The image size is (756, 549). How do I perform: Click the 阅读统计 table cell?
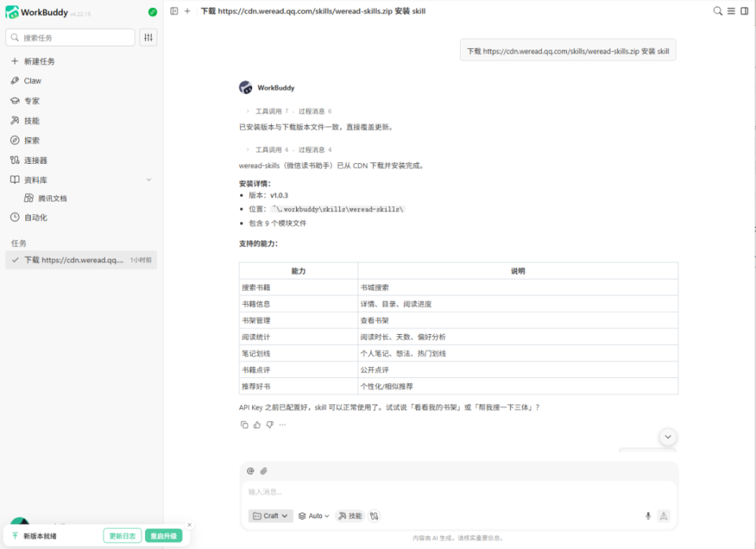[x=298, y=337]
